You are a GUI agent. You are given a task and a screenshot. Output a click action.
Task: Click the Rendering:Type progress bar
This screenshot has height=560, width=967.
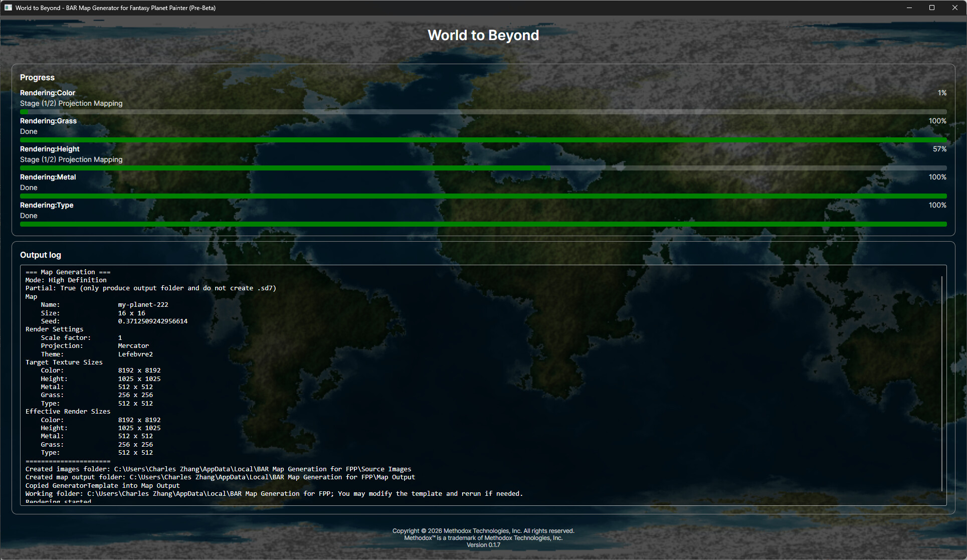pyautogui.click(x=483, y=224)
